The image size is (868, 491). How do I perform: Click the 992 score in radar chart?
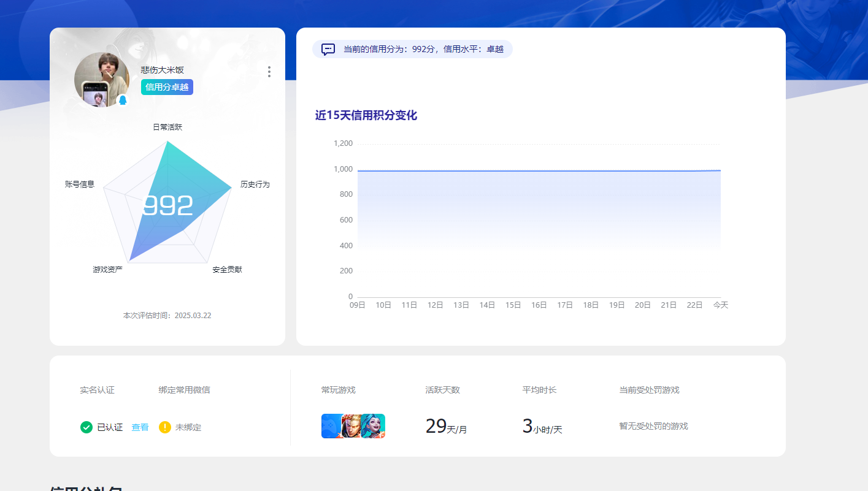click(167, 206)
